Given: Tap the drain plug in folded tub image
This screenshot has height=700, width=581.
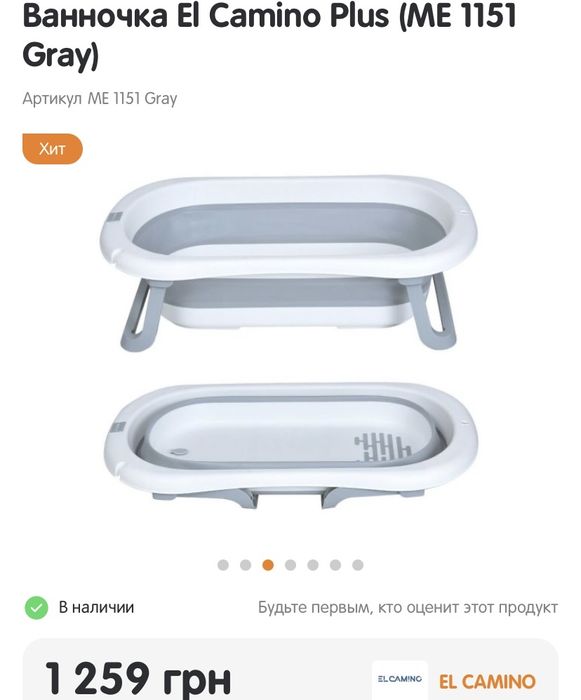Looking at the screenshot, I should pyautogui.click(x=179, y=452).
